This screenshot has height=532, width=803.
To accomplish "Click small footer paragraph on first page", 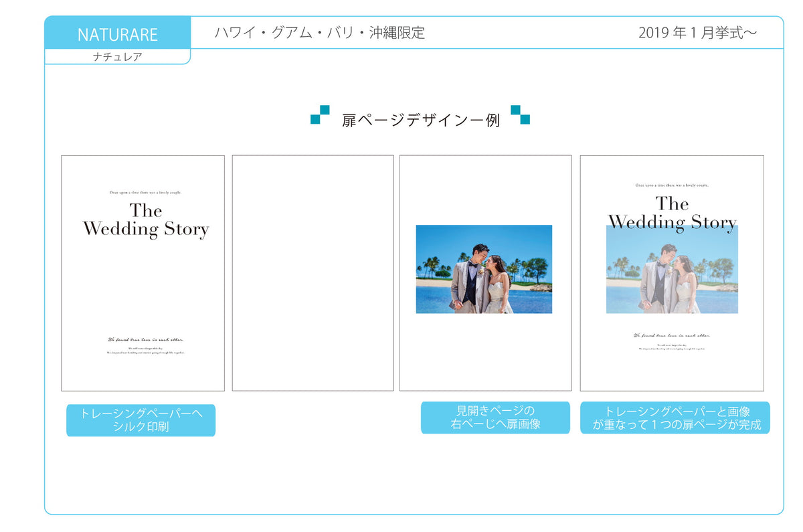I will 146,351.
